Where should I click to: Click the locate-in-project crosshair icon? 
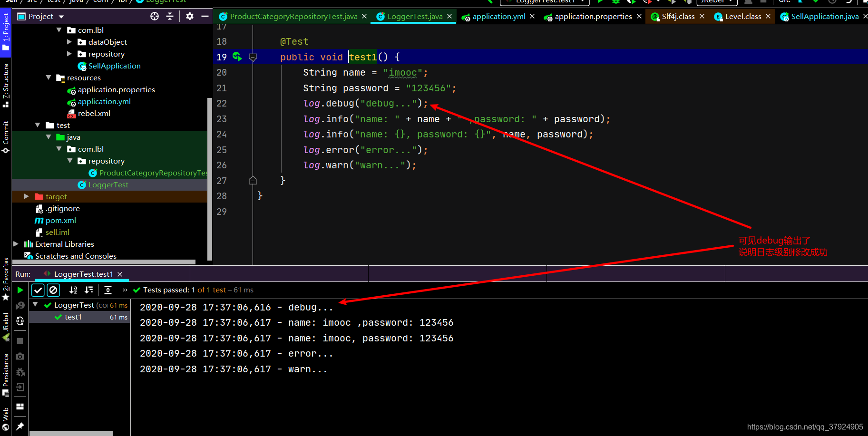click(155, 16)
